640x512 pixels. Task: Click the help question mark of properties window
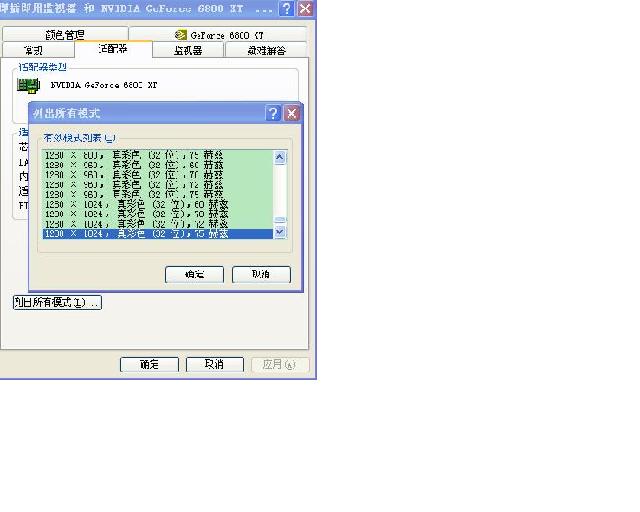(x=287, y=8)
